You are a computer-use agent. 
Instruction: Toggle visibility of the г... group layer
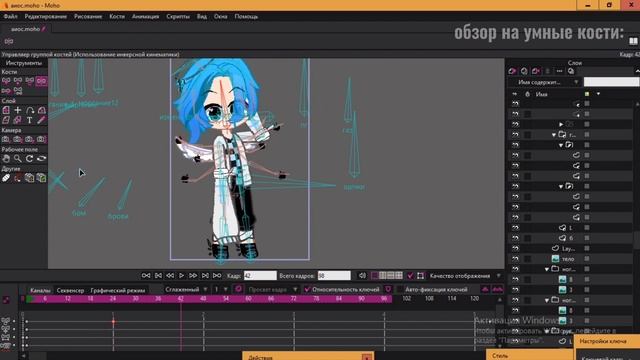point(515,135)
